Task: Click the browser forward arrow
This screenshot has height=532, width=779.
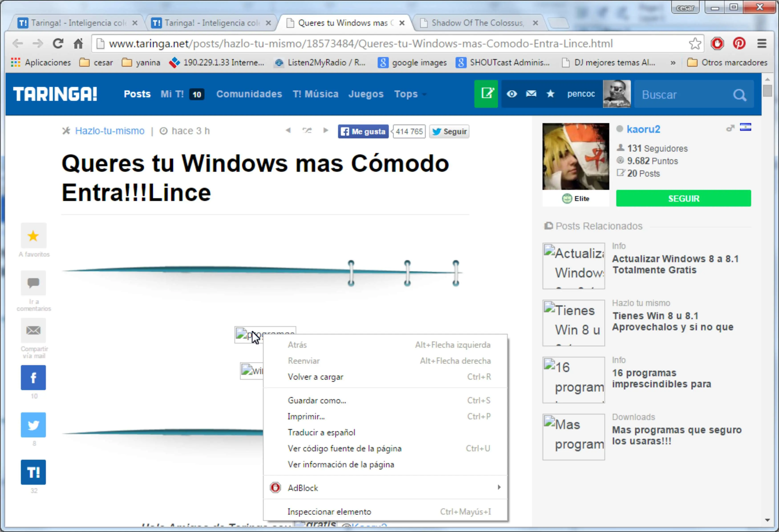Action: tap(38, 44)
